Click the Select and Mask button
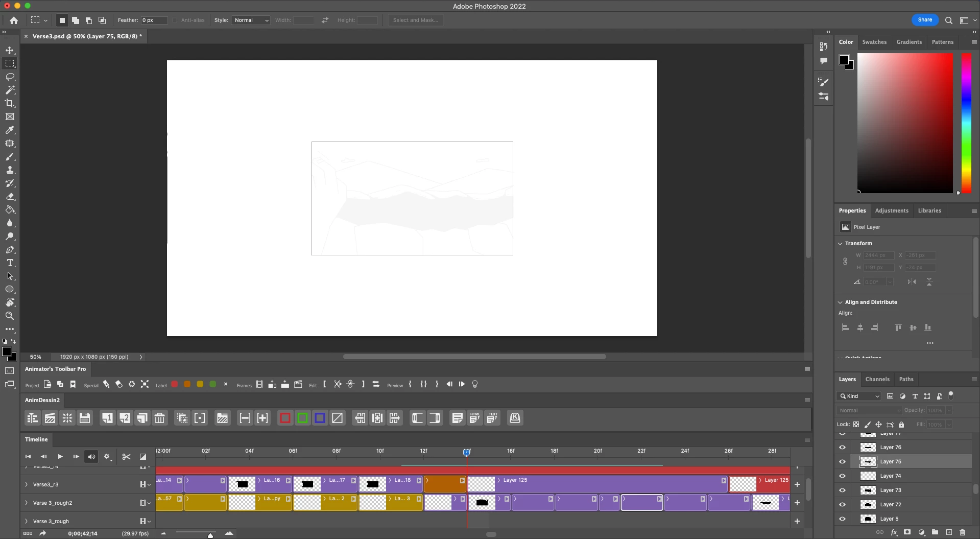 click(416, 20)
